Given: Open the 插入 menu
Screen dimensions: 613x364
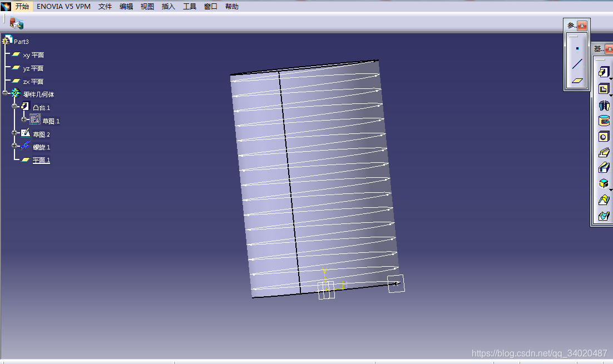Looking at the screenshot, I should 168,7.
